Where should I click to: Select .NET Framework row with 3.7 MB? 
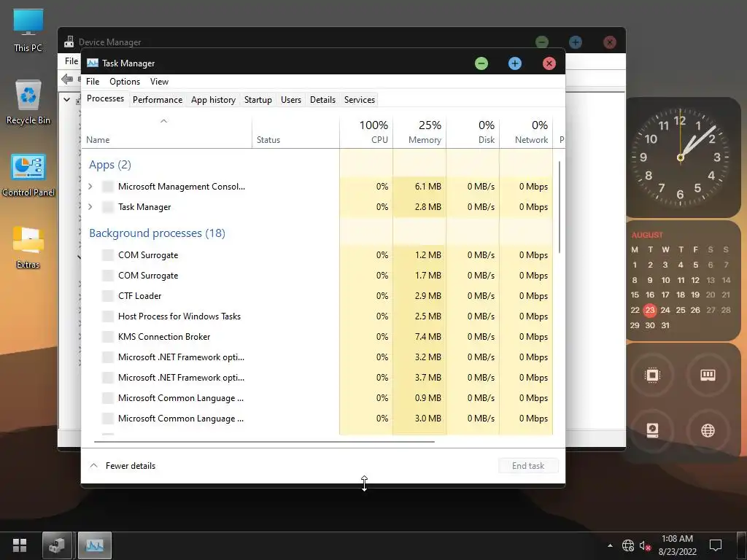[317, 378]
